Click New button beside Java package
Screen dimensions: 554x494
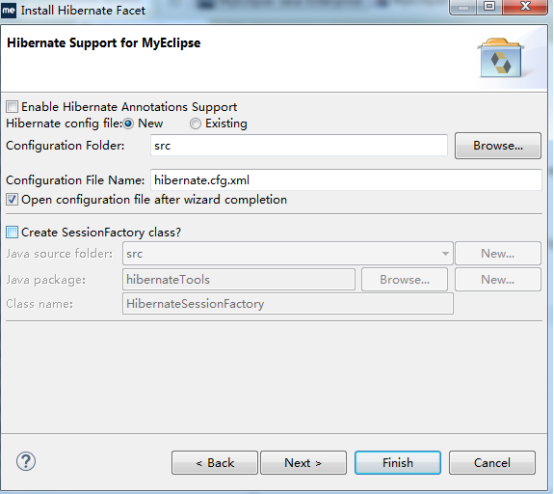(x=498, y=280)
